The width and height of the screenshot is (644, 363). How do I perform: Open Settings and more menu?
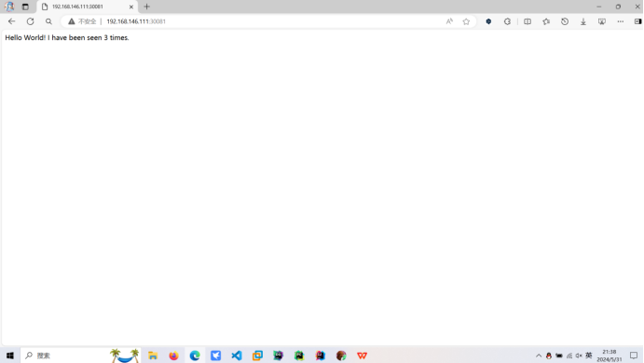point(620,21)
